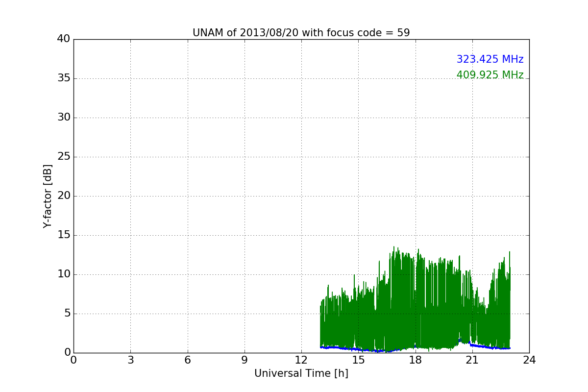Click the y-axis tick label 5
The height and width of the screenshot is (392, 588).
tap(67, 314)
